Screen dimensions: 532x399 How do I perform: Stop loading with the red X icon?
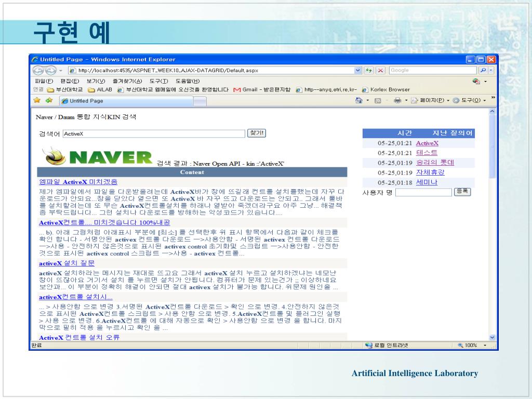[x=381, y=70]
